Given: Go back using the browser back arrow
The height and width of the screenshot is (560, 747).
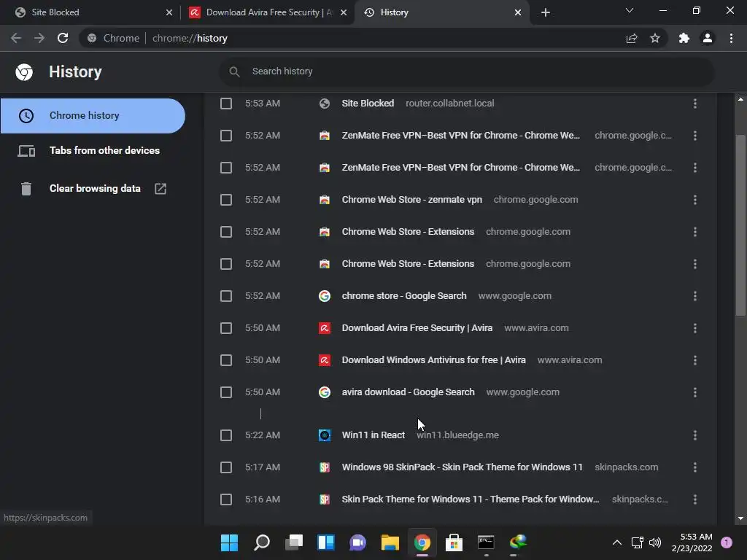Looking at the screenshot, I should [x=16, y=38].
